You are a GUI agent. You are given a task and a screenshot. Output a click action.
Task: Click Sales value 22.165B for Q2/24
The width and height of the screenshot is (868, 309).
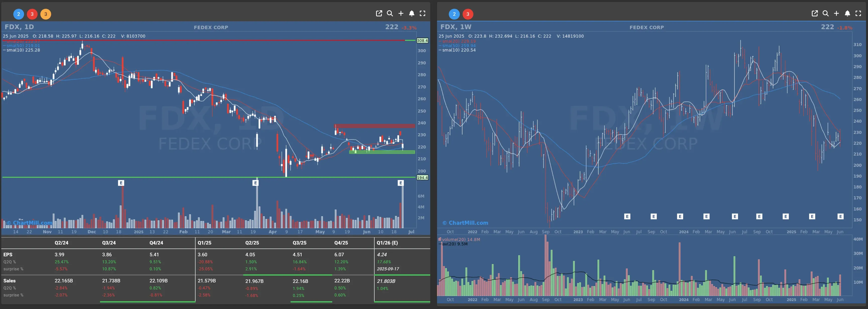click(64, 281)
